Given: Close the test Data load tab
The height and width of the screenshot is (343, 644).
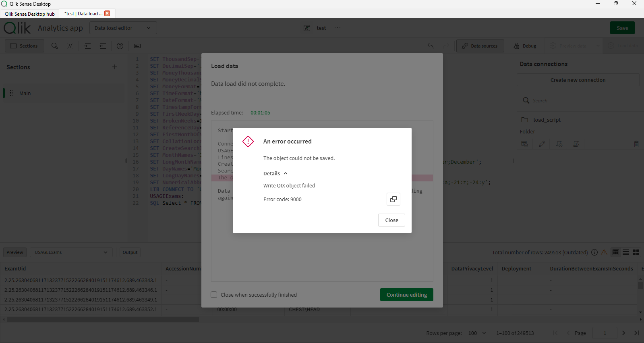Looking at the screenshot, I should (x=107, y=13).
